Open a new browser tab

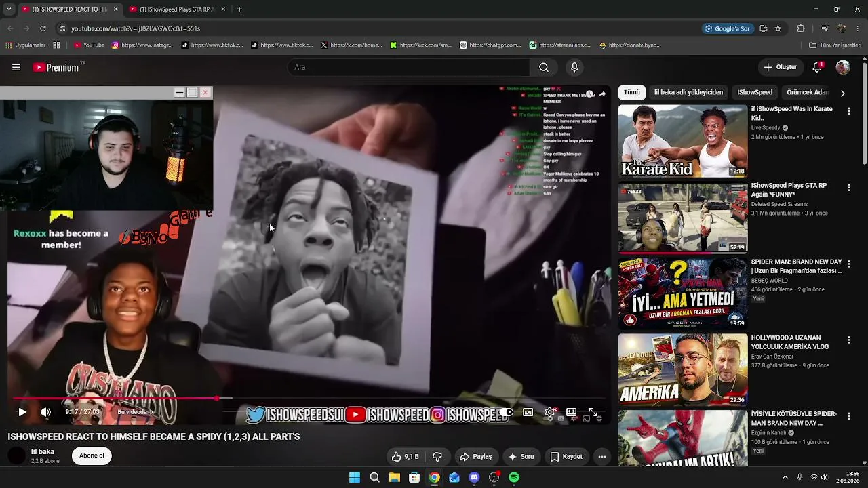239,9
